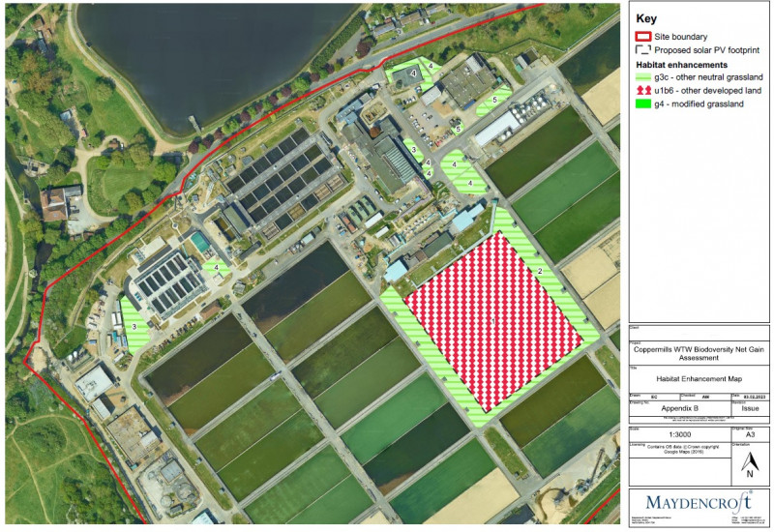Click label '3' on the western striped parcel

(134, 326)
